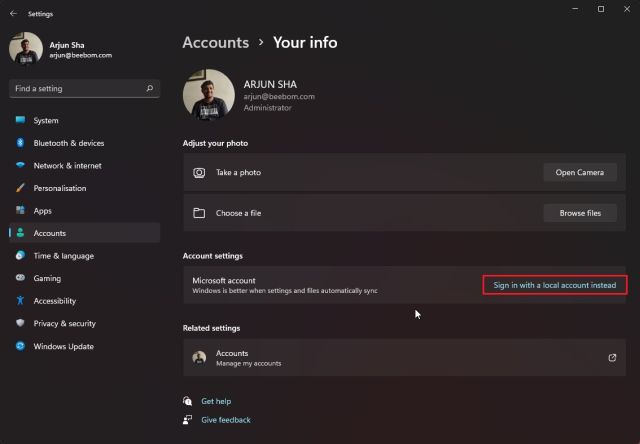Click the camera icon beside Take a photo
Image resolution: width=640 pixels, height=444 pixels.
[199, 173]
